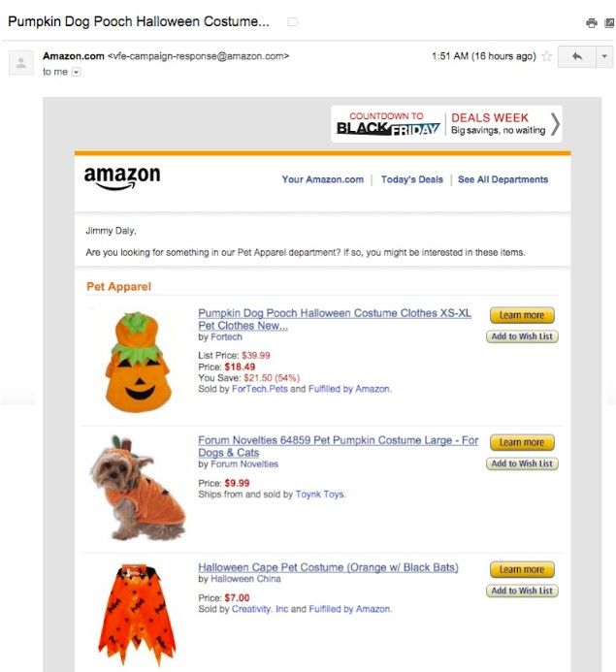Open Today's Deals link
Image resolution: width=616 pixels, height=672 pixels.
[x=412, y=179]
